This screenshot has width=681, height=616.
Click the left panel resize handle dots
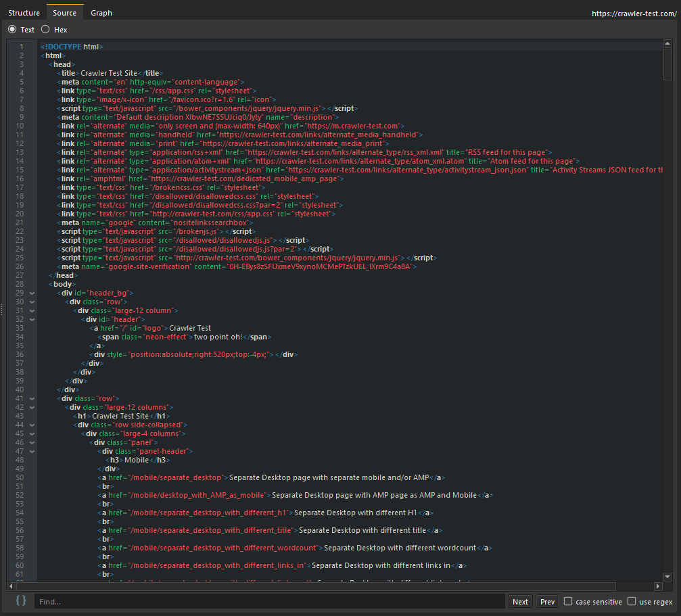coord(2,309)
